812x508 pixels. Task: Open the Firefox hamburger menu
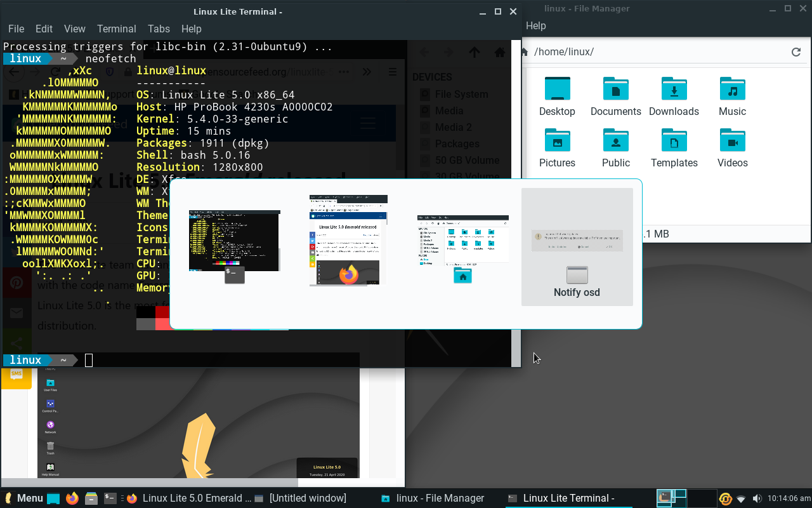click(393, 72)
